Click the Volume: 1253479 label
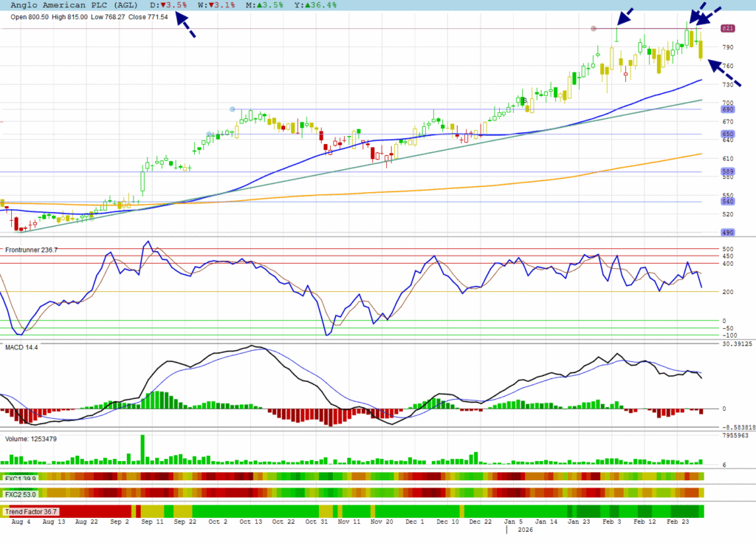The height and width of the screenshot is (543, 756). click(31, 439)
